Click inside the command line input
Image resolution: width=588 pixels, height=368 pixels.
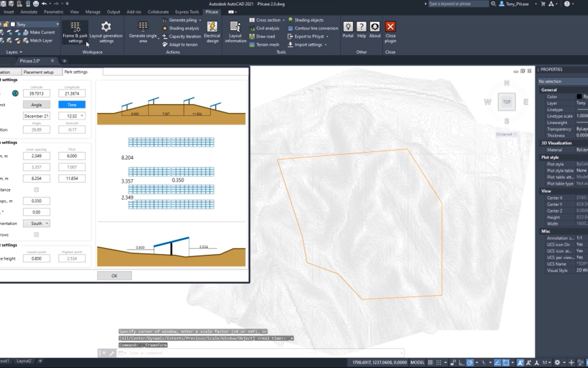[184, 353]
